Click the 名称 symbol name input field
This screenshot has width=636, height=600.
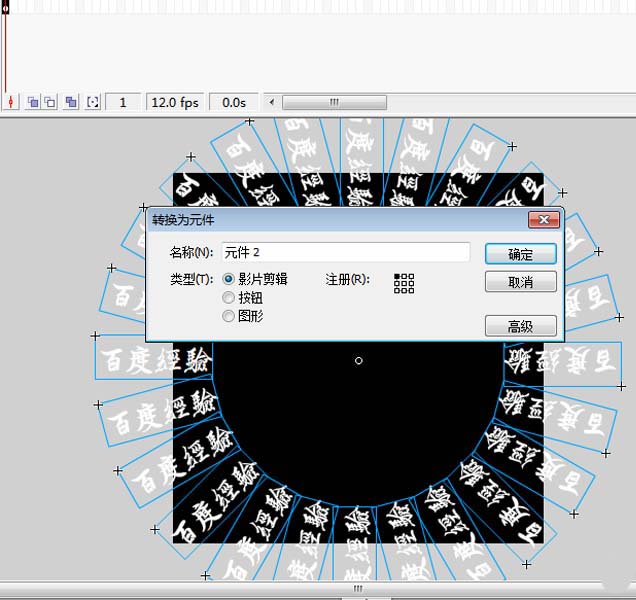(x=346, y=252)
